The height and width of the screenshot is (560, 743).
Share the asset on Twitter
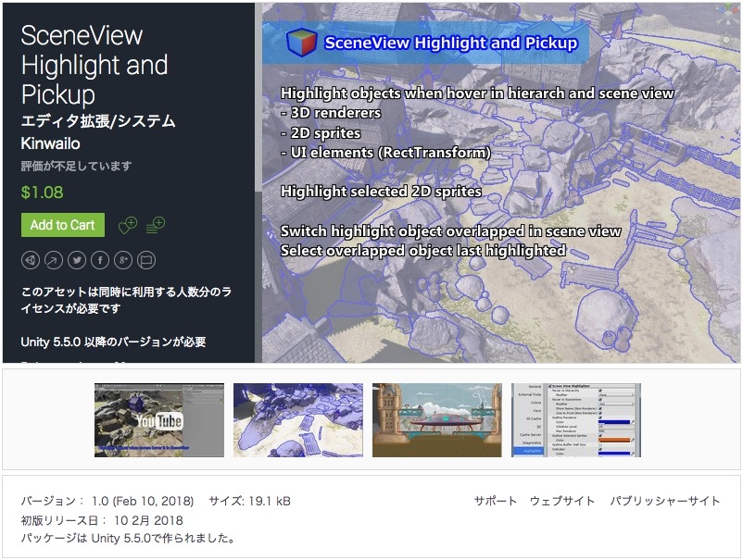[77, 260]
